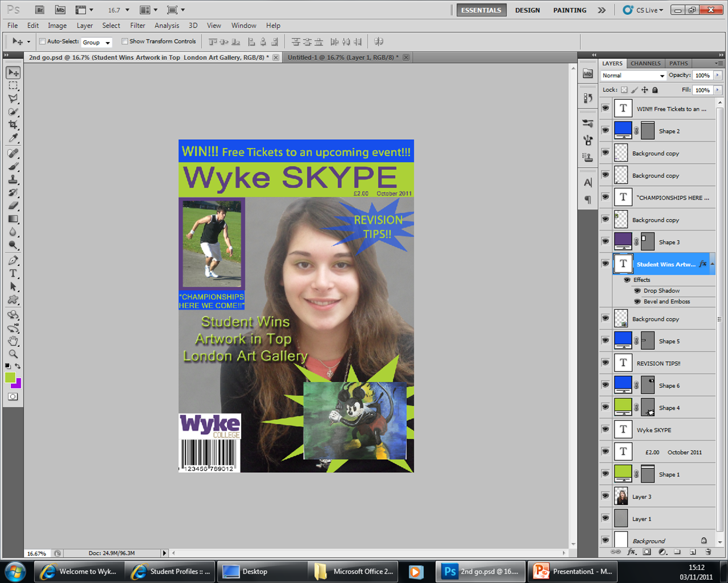Open the Character panel icon in dock

[x=588, y=183]
